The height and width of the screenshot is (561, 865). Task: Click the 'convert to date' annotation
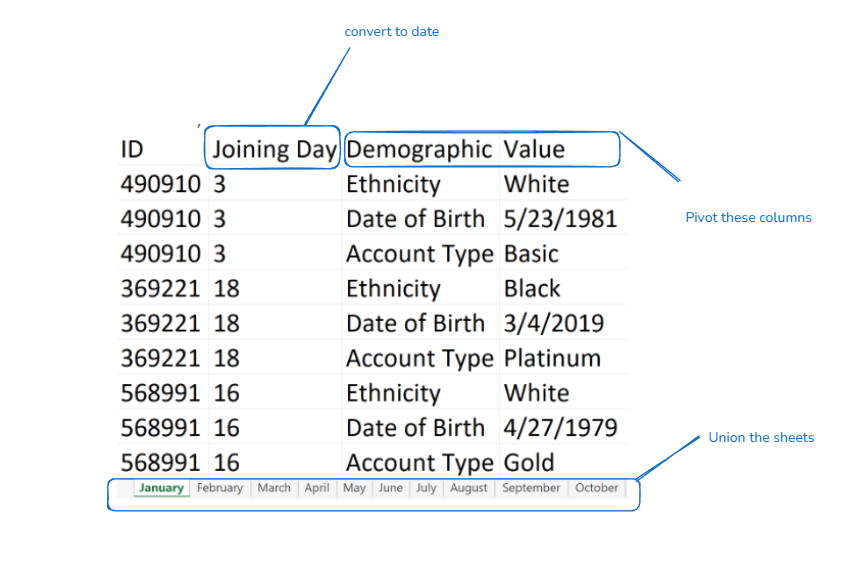tap(392, 32)
